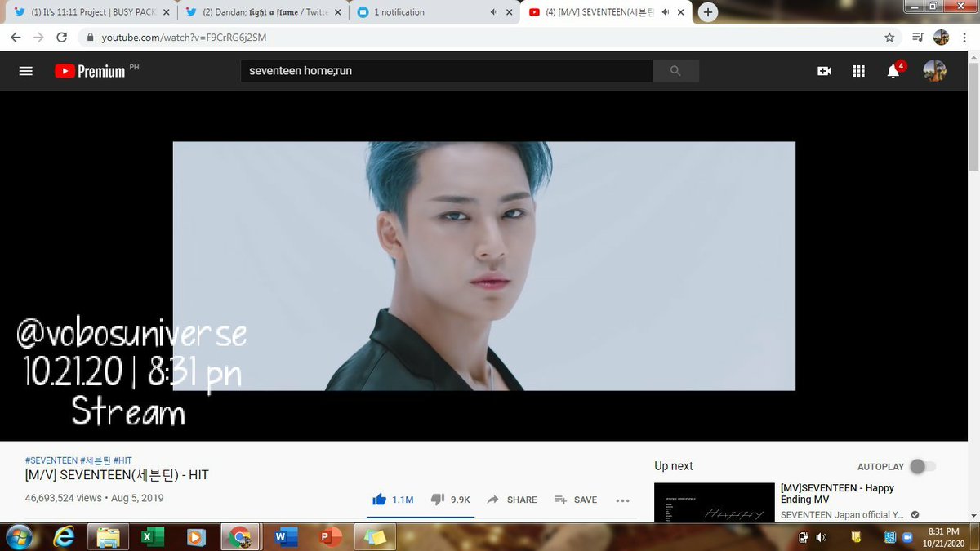Click the 46,693,524 views text

point(63,498)
